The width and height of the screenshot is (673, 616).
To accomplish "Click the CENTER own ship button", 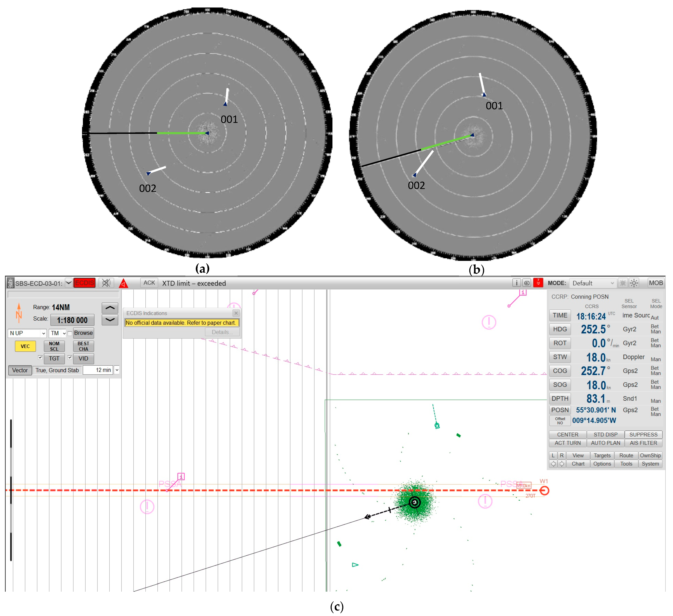I will pos(568,435).
